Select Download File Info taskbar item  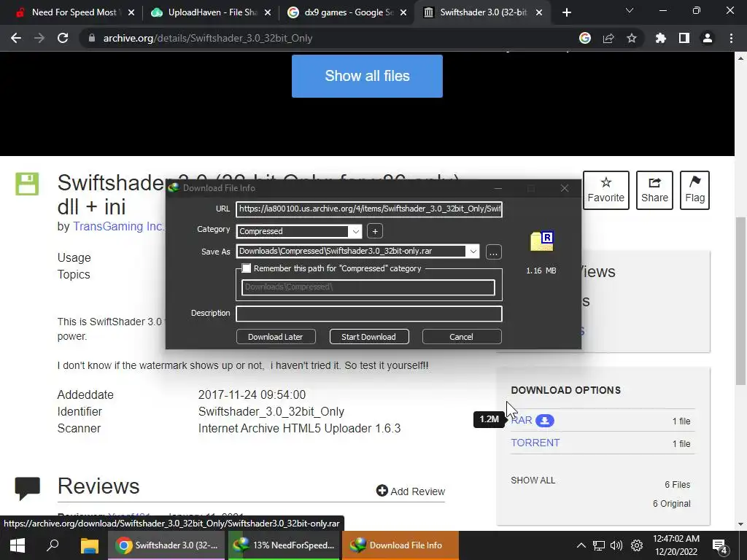(x=400, y=545)
